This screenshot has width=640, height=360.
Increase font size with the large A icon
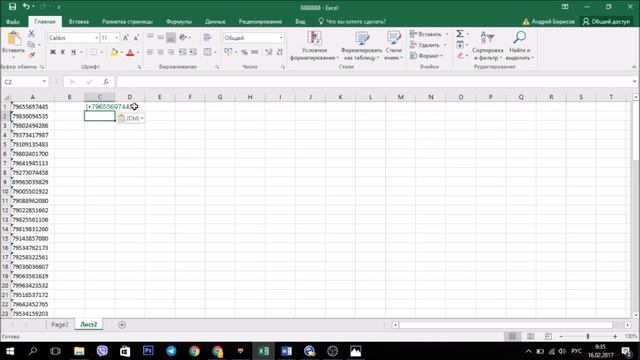pyautogui.click(x=126, y=38)
